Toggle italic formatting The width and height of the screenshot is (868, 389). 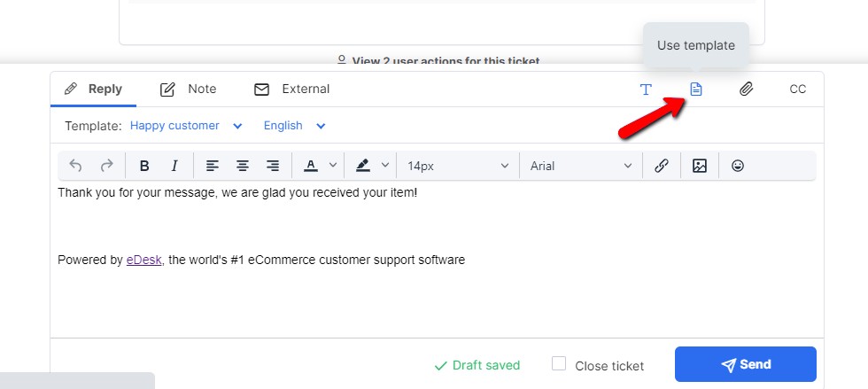pos(174,166)
